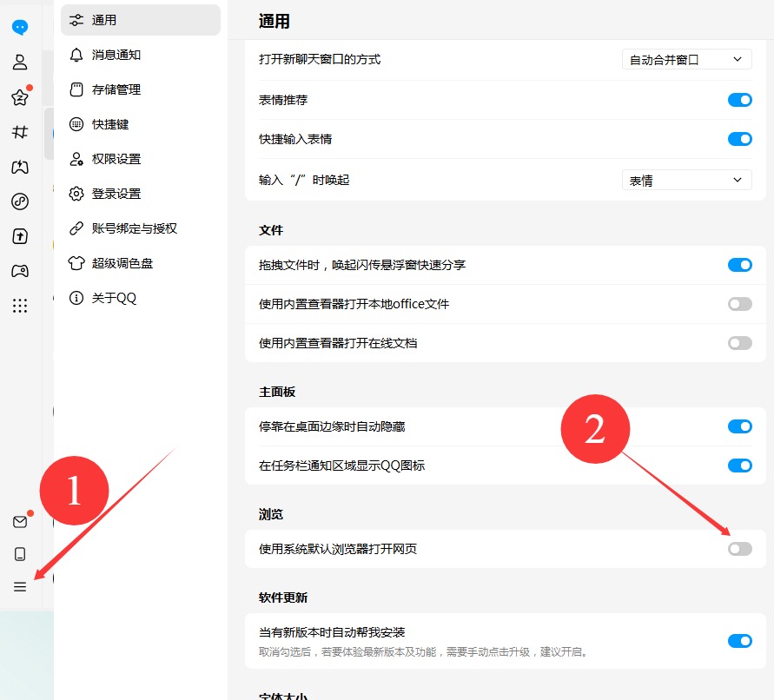
Task: Open the mail envelope icon
Action: [20, 521]
